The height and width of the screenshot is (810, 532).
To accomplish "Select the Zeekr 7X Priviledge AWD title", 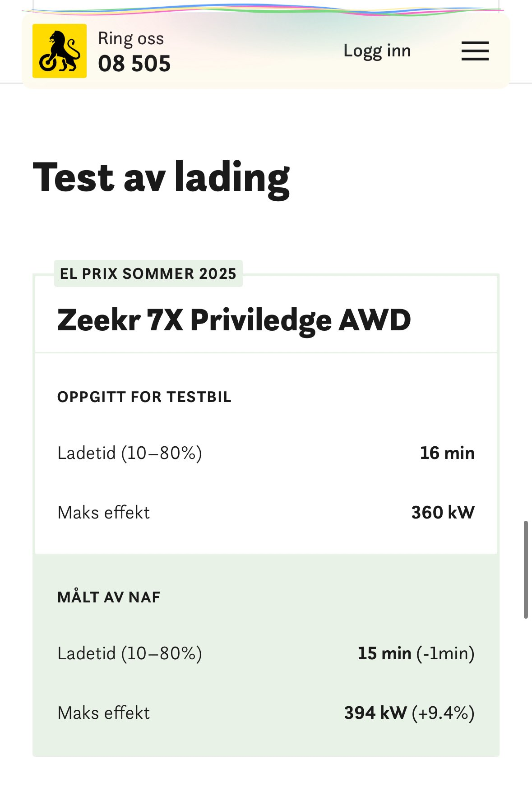I will pos(234,320).
